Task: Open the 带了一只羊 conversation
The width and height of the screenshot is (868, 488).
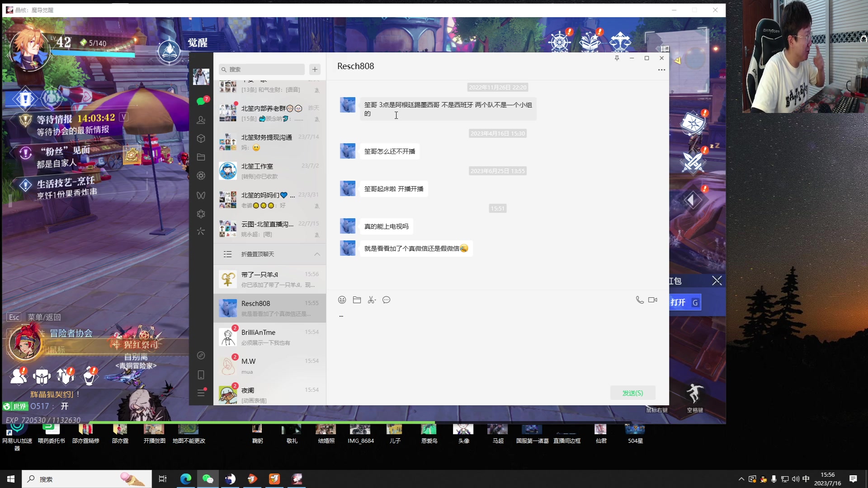Action: (270, 280)
